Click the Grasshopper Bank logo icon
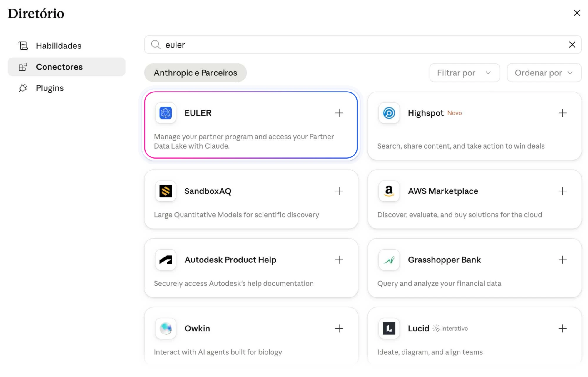Image resolution: width=588 pixels, height=377 pixels. pyautogui.click(x=389, y=260)
